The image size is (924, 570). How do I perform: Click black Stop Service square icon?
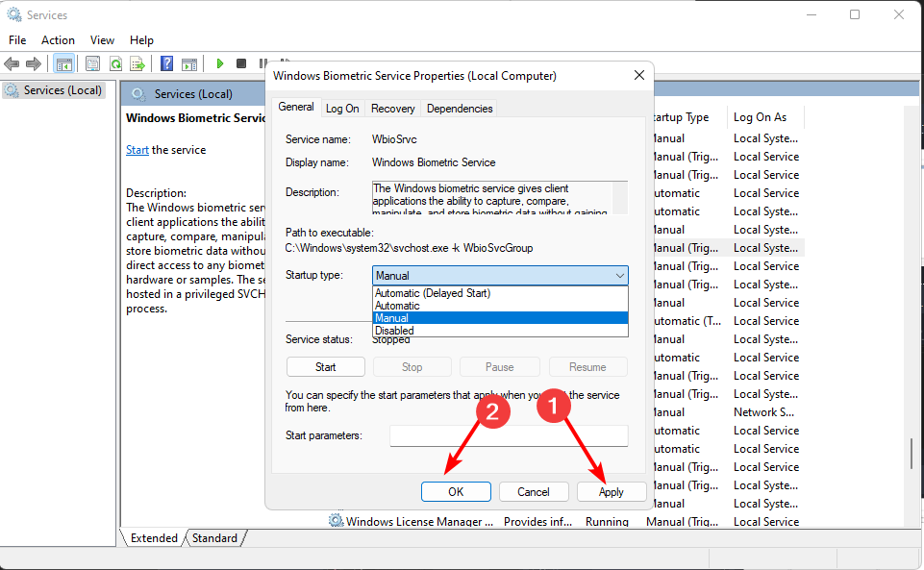(241, 63)
